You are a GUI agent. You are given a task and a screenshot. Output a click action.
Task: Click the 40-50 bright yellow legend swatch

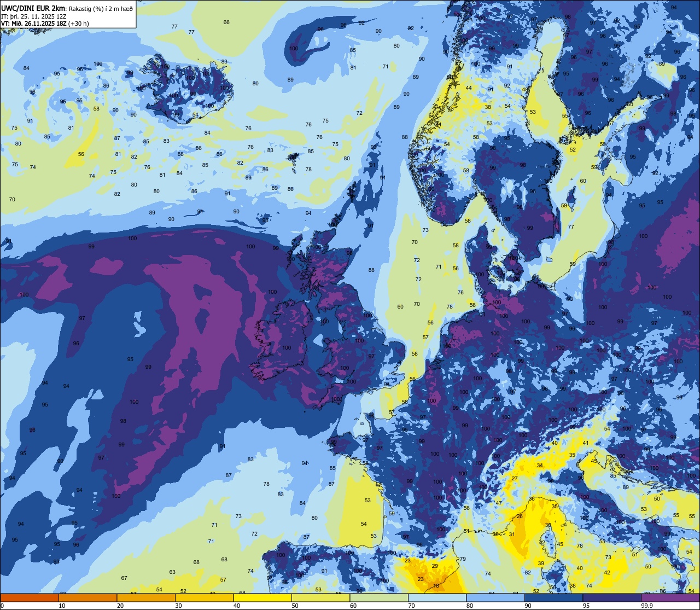pyautogui.click(x=262, y=597)
